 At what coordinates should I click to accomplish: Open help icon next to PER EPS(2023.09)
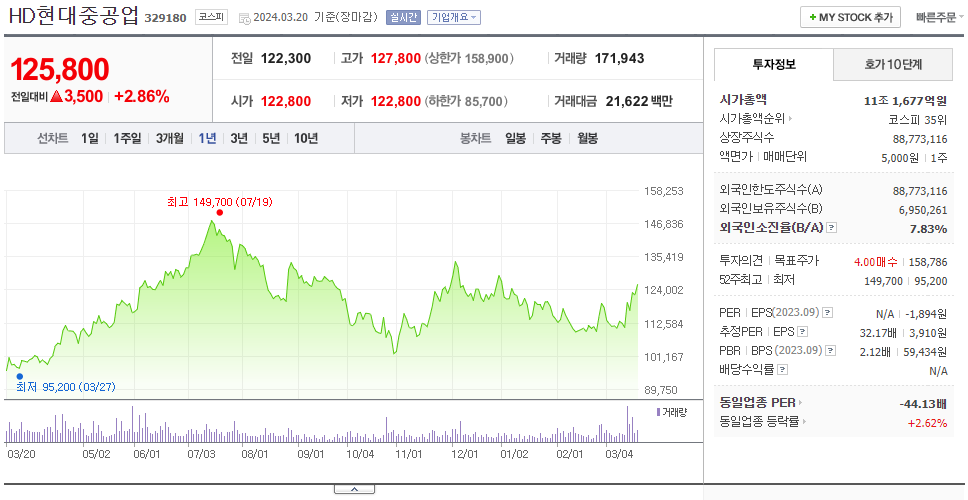click(828, 313)
